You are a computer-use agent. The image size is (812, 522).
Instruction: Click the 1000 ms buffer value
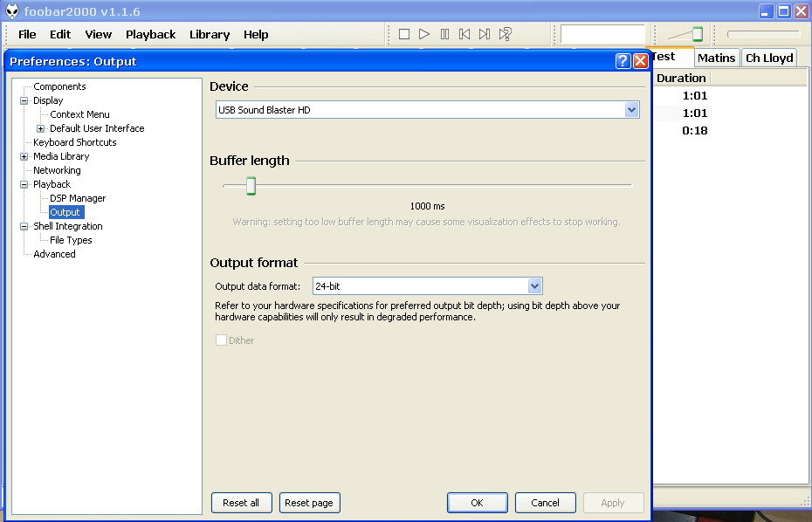point(427,206)
